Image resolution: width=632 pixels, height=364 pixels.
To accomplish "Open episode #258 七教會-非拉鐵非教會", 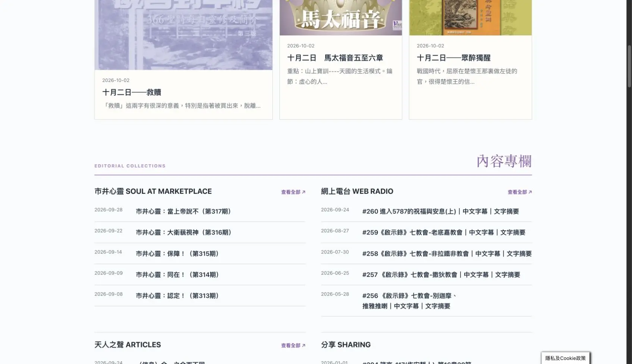I will point(447,254).
